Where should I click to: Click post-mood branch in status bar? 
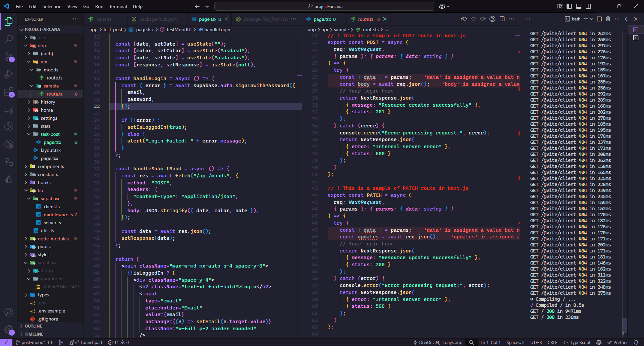pos(30,342)
